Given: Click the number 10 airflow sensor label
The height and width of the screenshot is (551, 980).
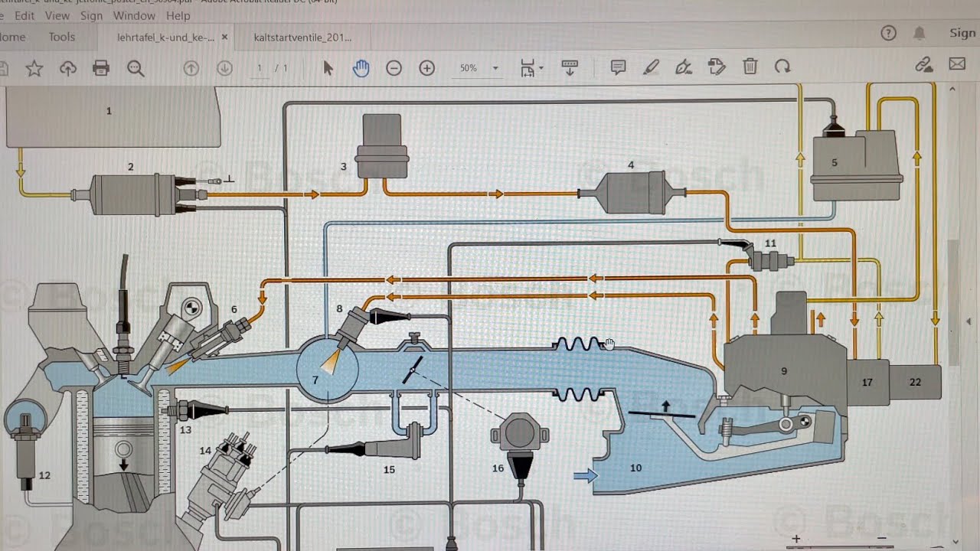Looking at the screenshot, I should pos(635,468).
